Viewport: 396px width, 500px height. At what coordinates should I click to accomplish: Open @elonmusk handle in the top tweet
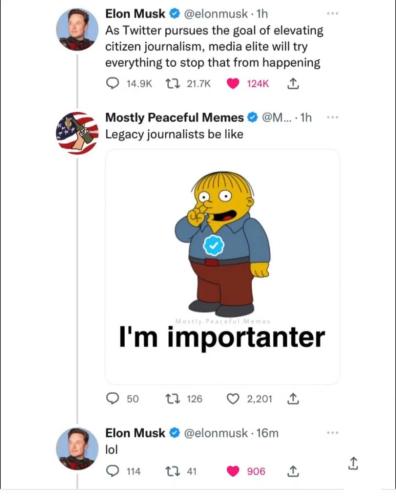click(216, 14)
